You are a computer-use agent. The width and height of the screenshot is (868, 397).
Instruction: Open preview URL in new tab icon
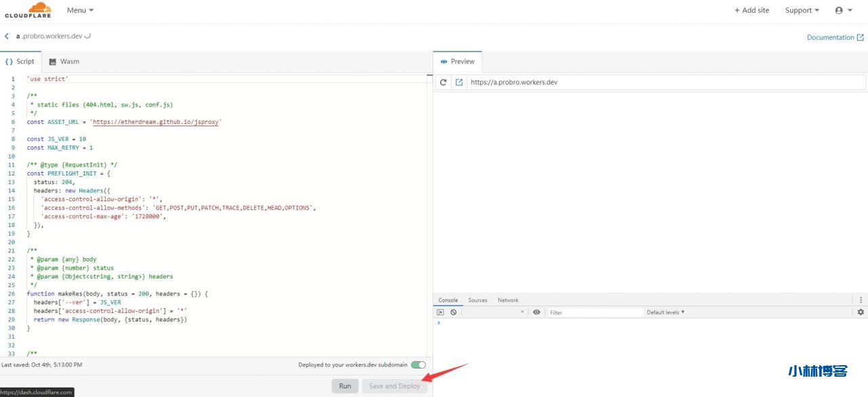click(x=458, y=81)
